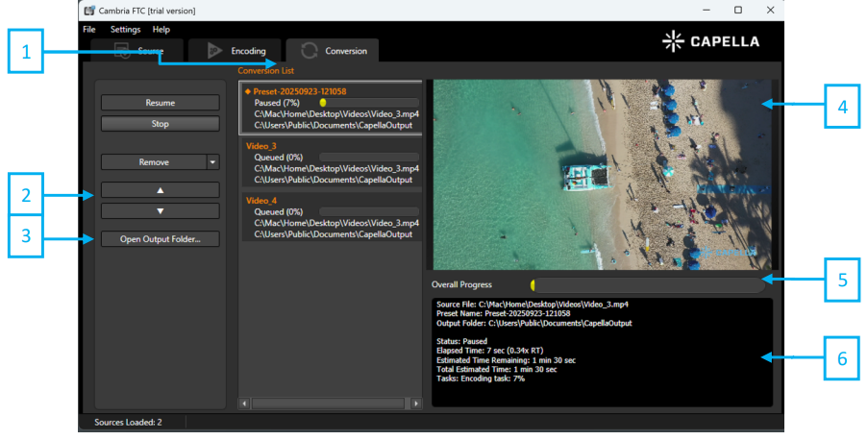Switch to the Encoding tab
The height and width of the screenshot is (440, 868).
coord(235,50)
